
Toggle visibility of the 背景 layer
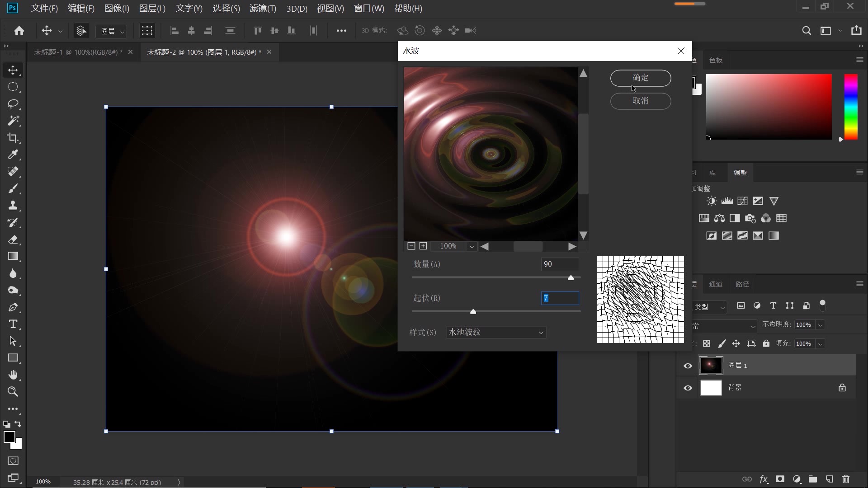(x=688, y=388)
